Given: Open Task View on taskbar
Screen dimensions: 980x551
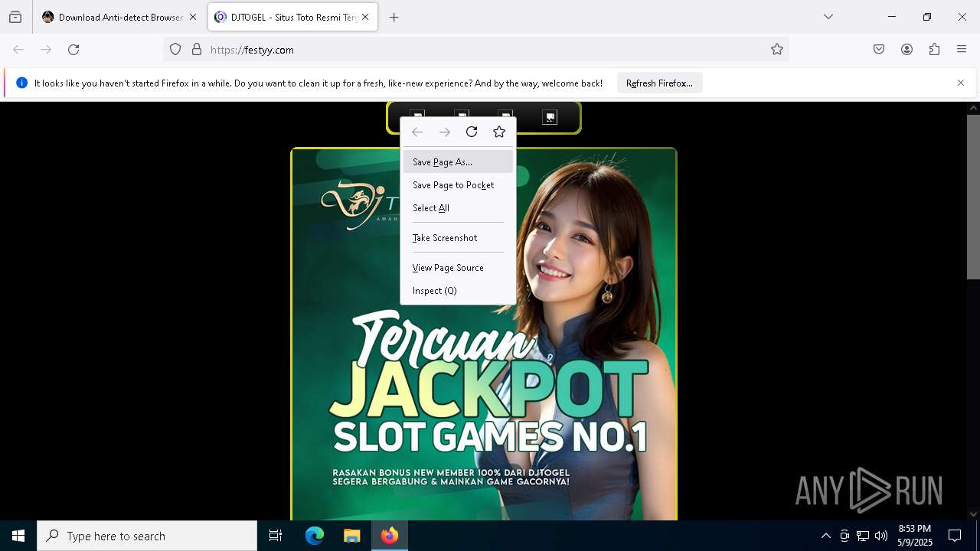Looking at the screenshot, I should click(x=276, y=536).
